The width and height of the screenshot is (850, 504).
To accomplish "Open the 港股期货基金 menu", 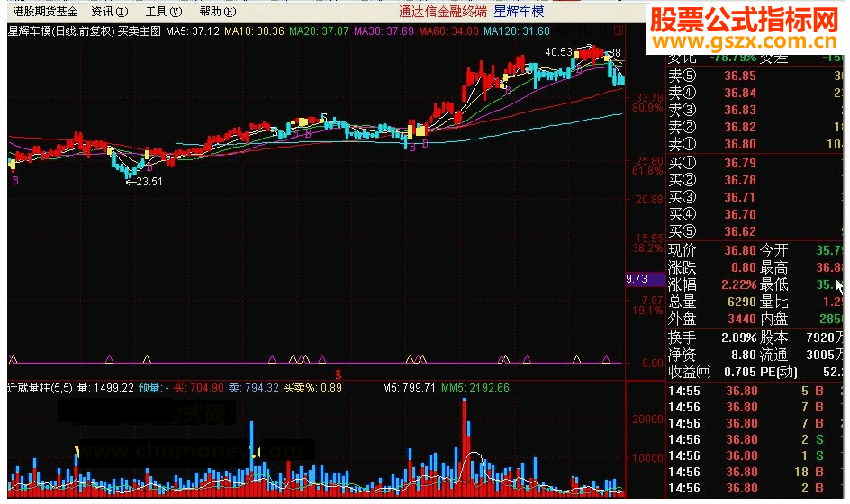I will (45, 12).
